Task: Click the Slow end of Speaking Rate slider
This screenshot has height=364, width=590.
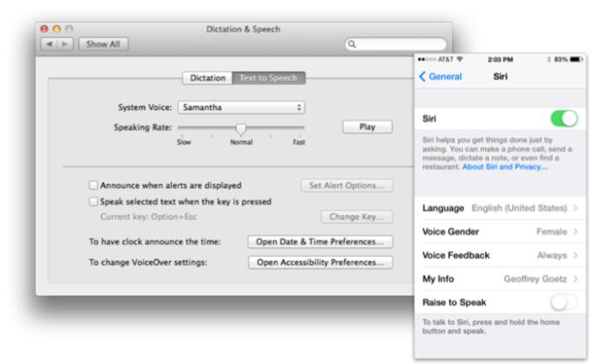Action: pos(184,142)
